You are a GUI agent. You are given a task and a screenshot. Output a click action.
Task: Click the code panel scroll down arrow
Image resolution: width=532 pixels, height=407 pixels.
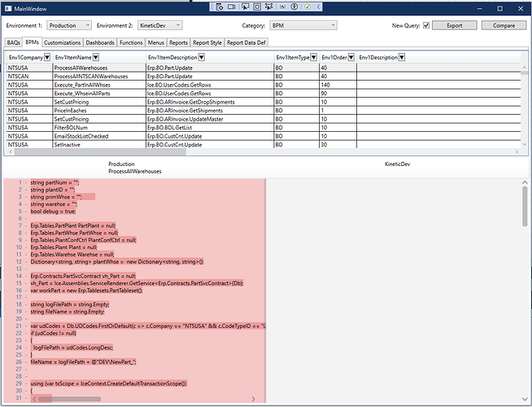click(525, 399)
